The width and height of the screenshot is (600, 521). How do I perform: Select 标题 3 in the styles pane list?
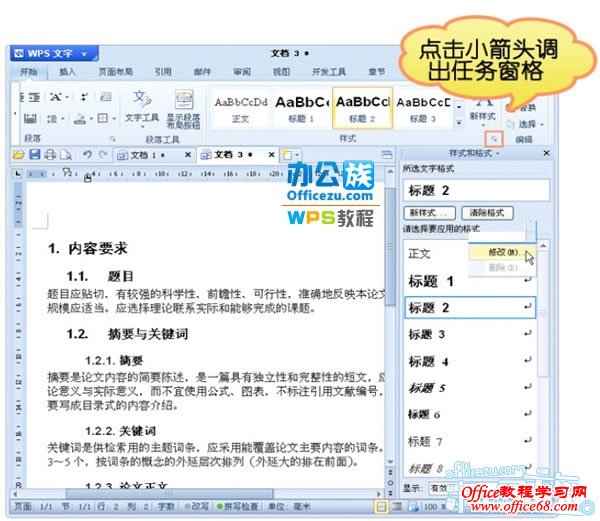(470, 334)
